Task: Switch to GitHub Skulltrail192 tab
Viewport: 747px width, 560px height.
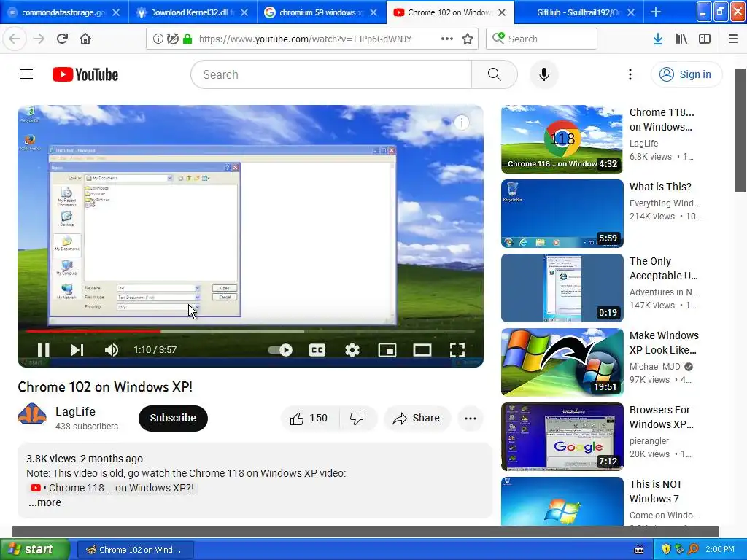Action: (x=579, y=12)
